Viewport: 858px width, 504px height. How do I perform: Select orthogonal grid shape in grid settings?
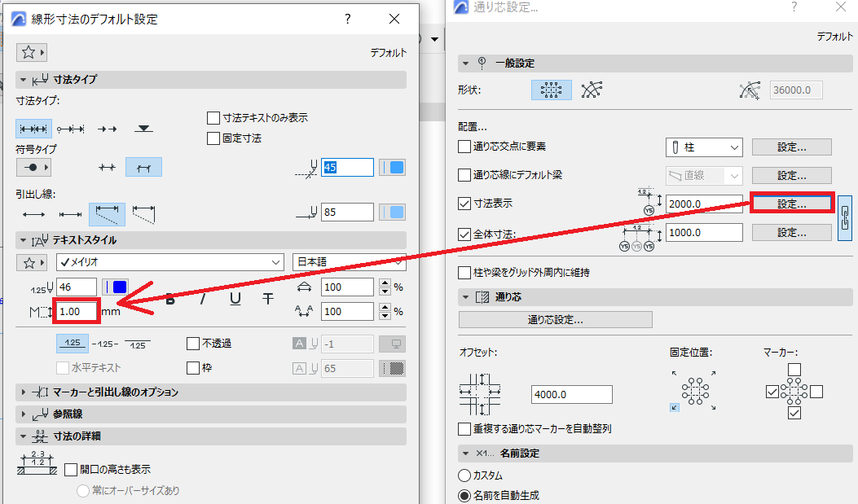point(552,90)
